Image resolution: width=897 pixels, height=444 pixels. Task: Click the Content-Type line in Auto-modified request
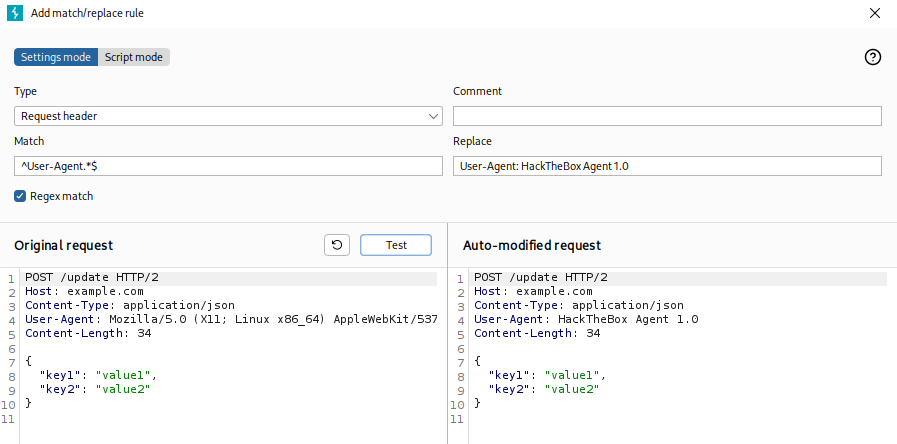click(579, 305)
